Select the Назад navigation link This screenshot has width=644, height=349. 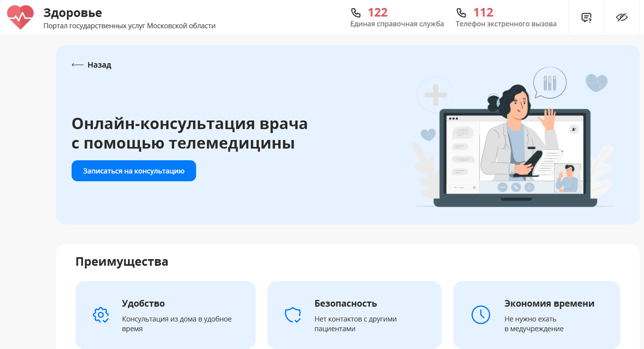98,64
